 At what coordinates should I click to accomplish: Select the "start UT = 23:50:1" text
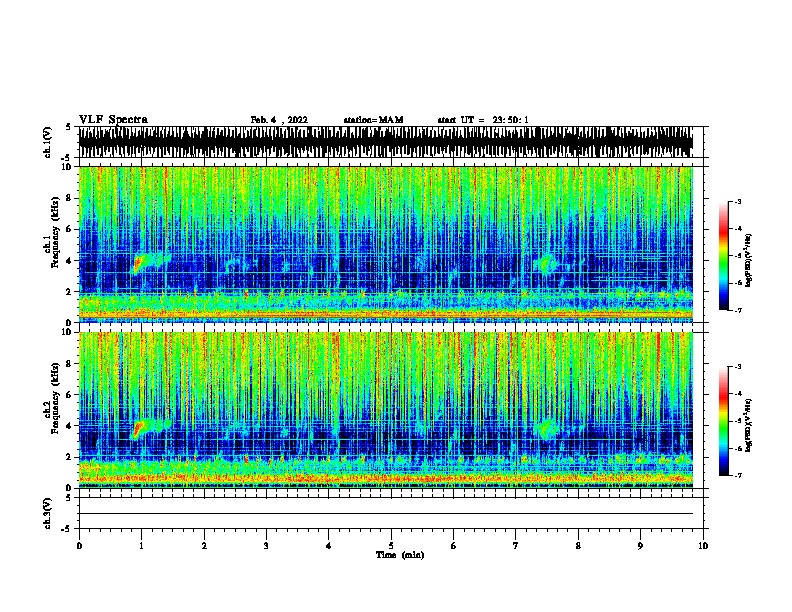pyautogui.click(x=483, y=120)
